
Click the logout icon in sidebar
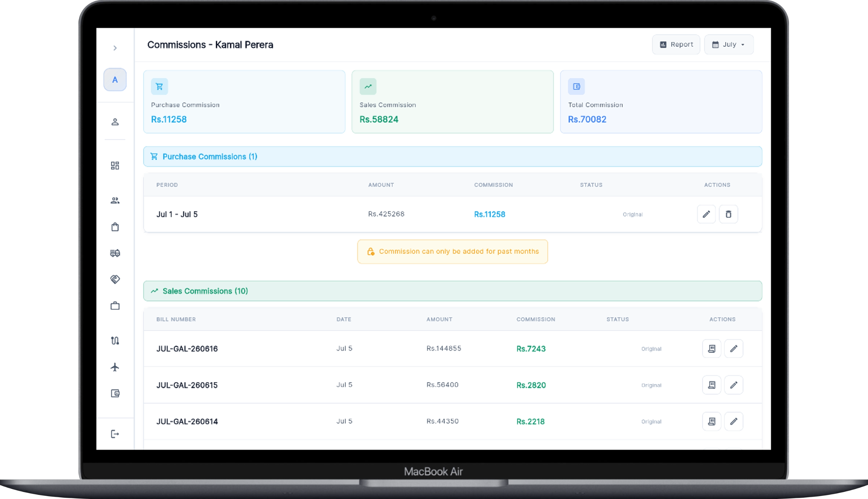(115, 434)
